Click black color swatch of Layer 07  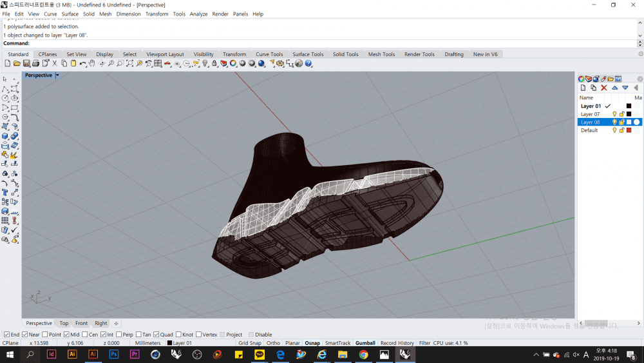click(629, 114)
